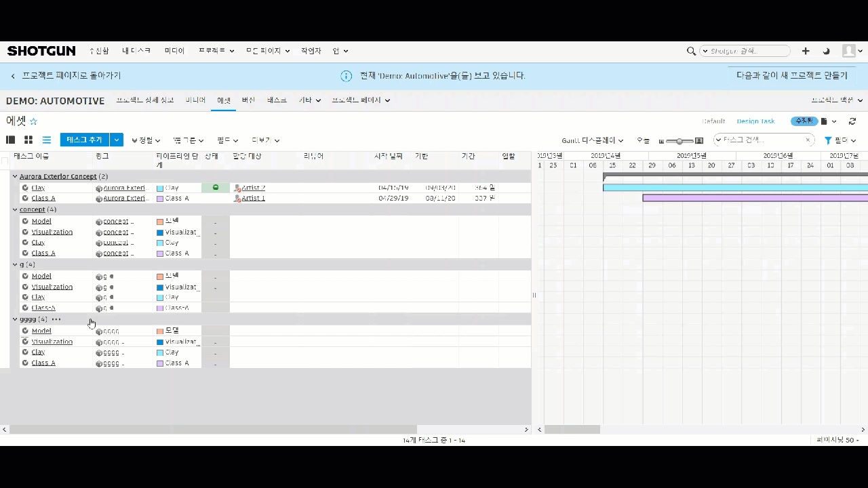This screenshot has height=488, width=868.
Task: Open the Gantt 디스플레이 dropdown
Action: point(592,140)
